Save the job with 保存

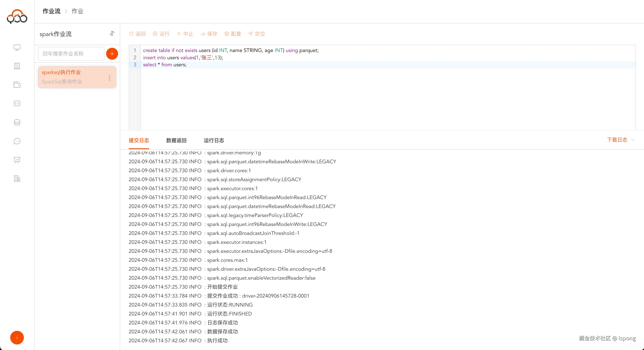(209, 34)
